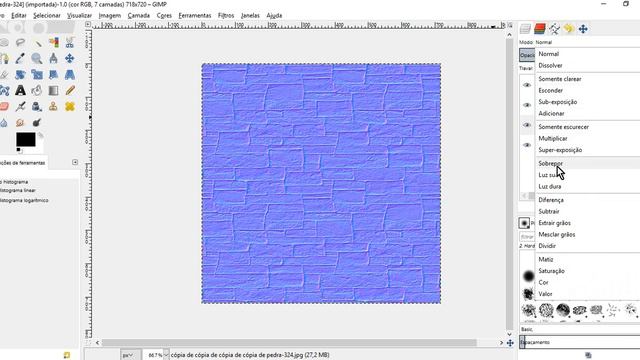
Task: Click the scroll-right arrow of canvas scrollbar
Action: [x=501, y=343]
